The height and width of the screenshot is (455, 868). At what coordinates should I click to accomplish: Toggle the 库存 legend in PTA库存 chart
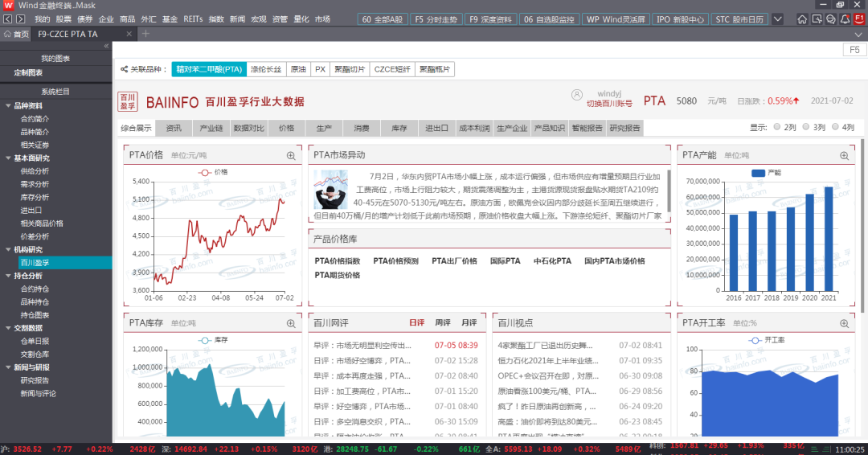click(213, 340)
